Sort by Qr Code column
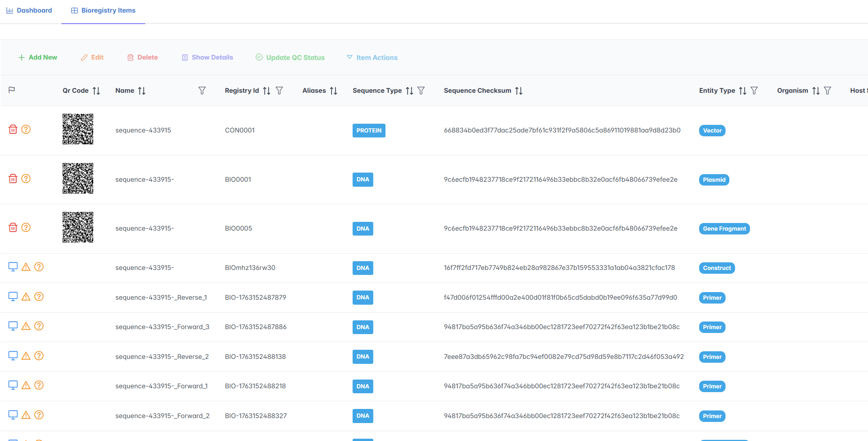 click(x=96, y=90)
